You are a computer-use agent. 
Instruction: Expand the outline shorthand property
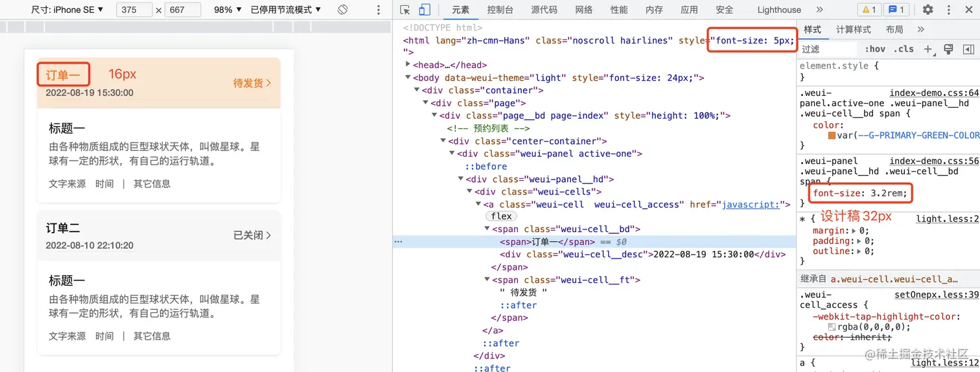[x=859, y=251]
